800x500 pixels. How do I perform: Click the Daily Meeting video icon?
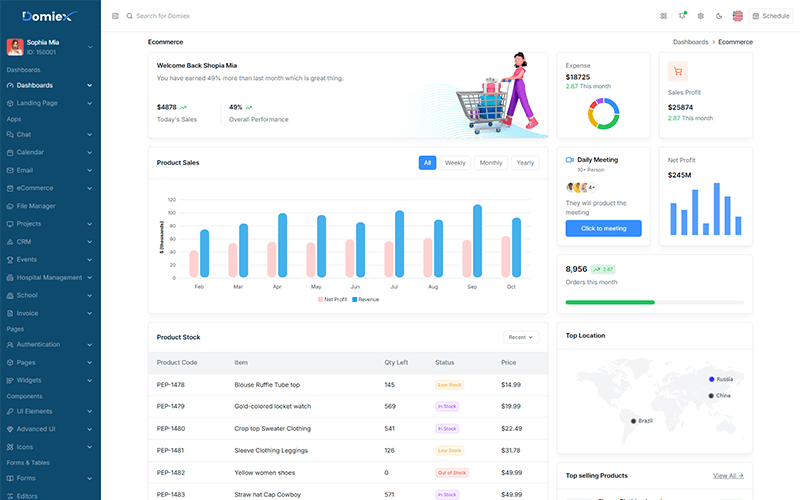pyautogui.click(x=569, y=160)
